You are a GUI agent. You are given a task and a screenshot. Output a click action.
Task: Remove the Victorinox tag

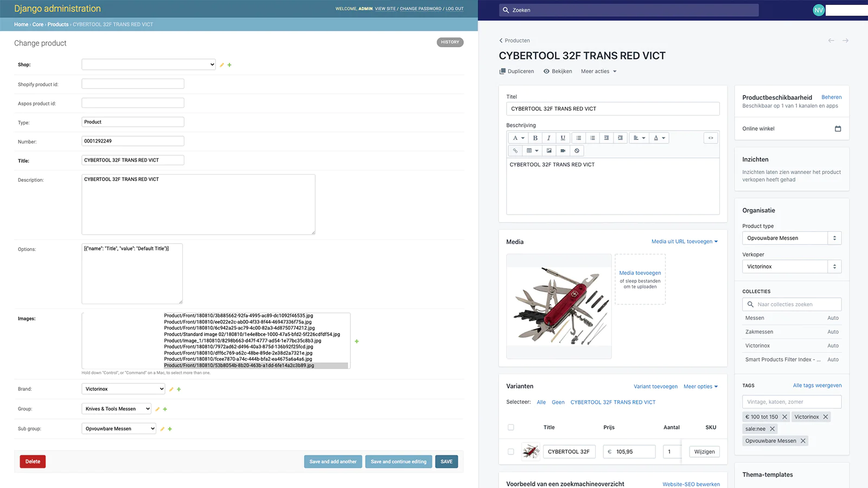[826, 417]
